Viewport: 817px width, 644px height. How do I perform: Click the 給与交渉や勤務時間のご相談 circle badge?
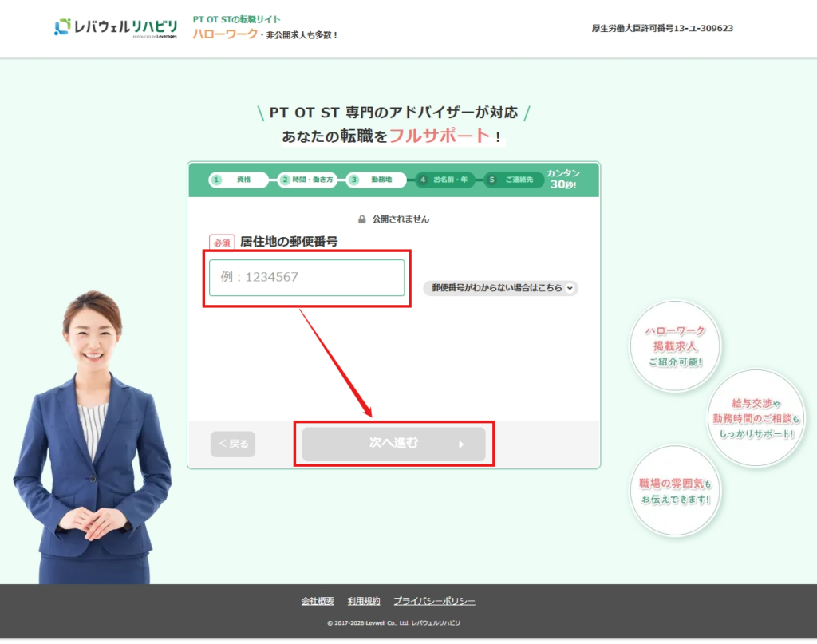coord(754,418)
